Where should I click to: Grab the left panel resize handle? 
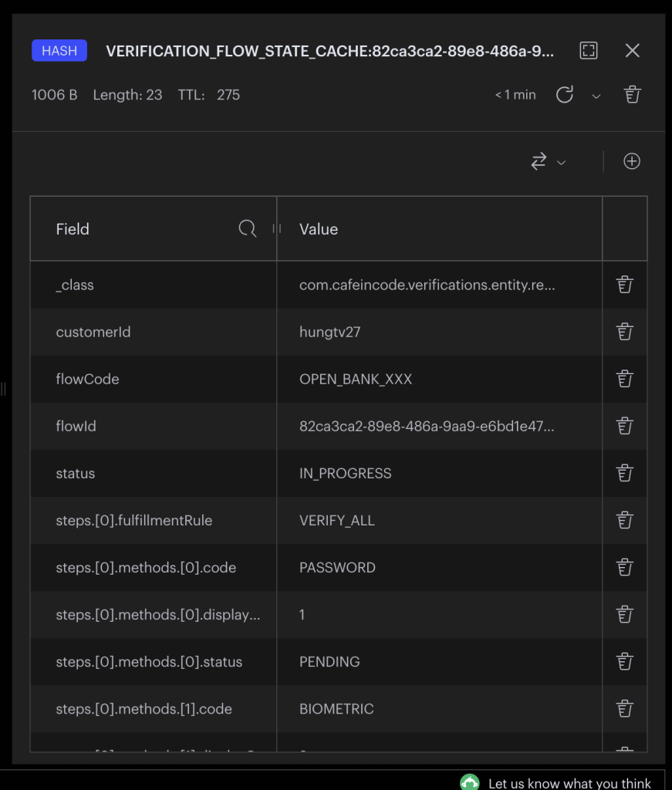pyautogui.click(x=3, y=389)
